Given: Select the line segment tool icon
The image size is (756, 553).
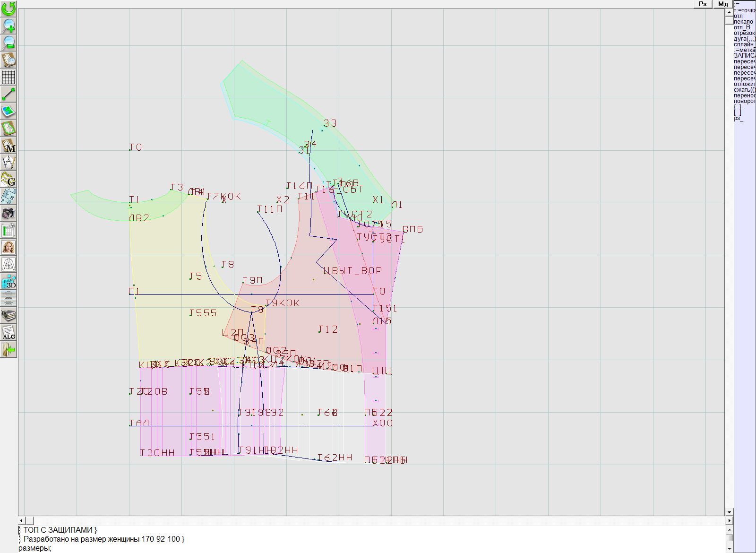Looking at the screenshot, I should coord(9,94).
